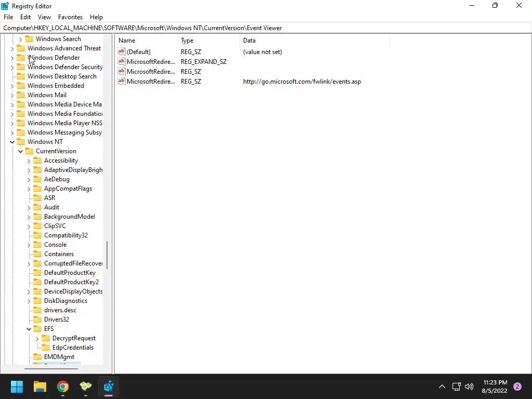Select the Compatibility32 key
532x399 pixels.
click(x=66, y=235)
